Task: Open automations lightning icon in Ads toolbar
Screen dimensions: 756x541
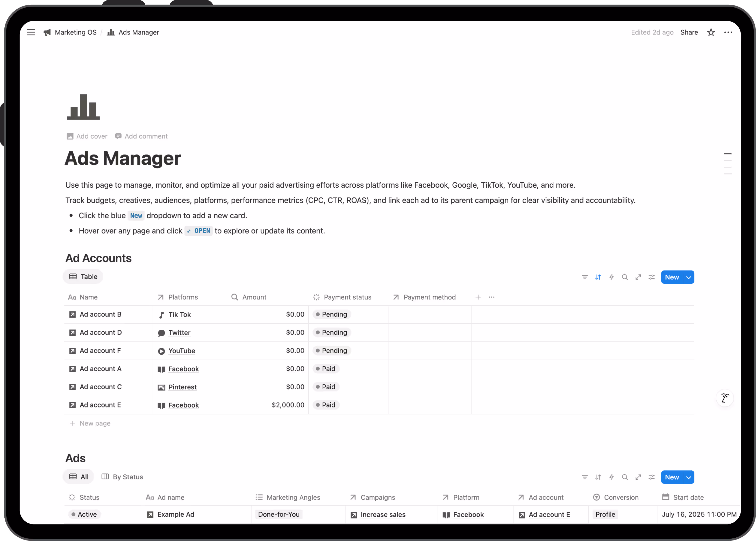Action: 611,477
